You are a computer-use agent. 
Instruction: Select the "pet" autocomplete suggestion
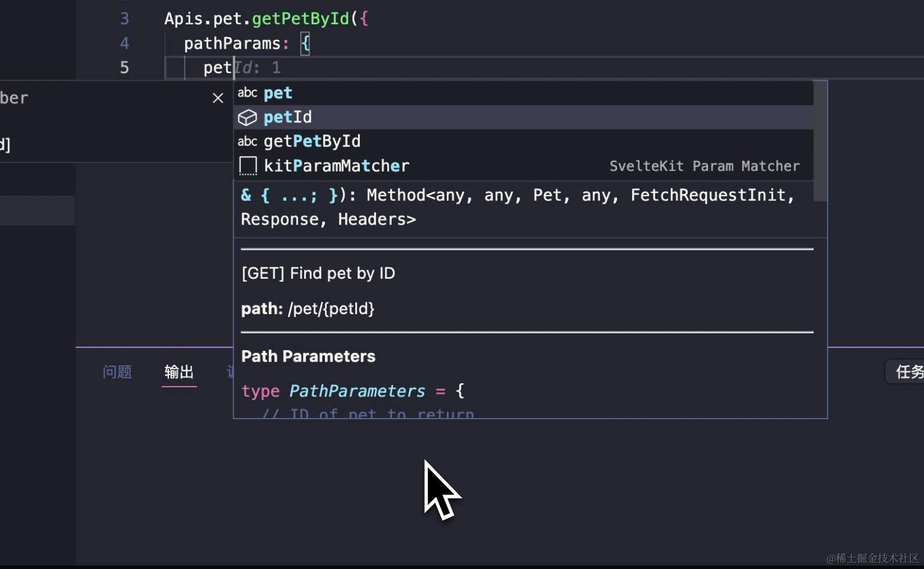pos(278,93)
